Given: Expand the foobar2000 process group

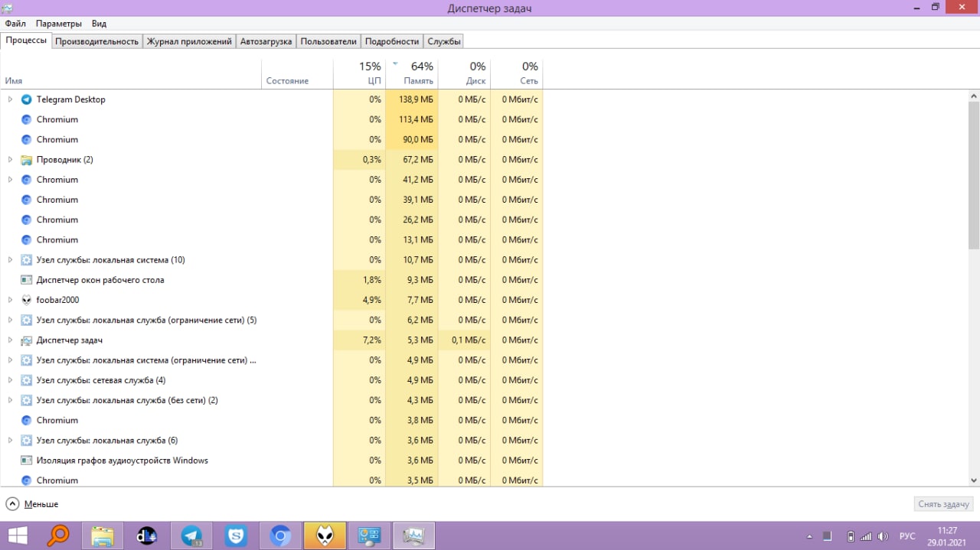Looking at the screenshot, I should (x=10, y=300).
